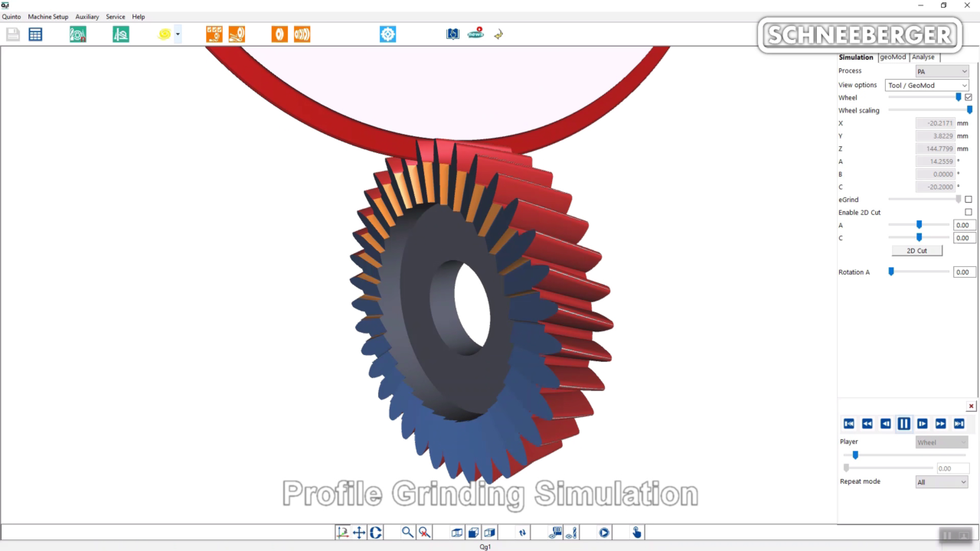Click the zoom reset icon with red X
980x551 pixels.
point(424,532)
